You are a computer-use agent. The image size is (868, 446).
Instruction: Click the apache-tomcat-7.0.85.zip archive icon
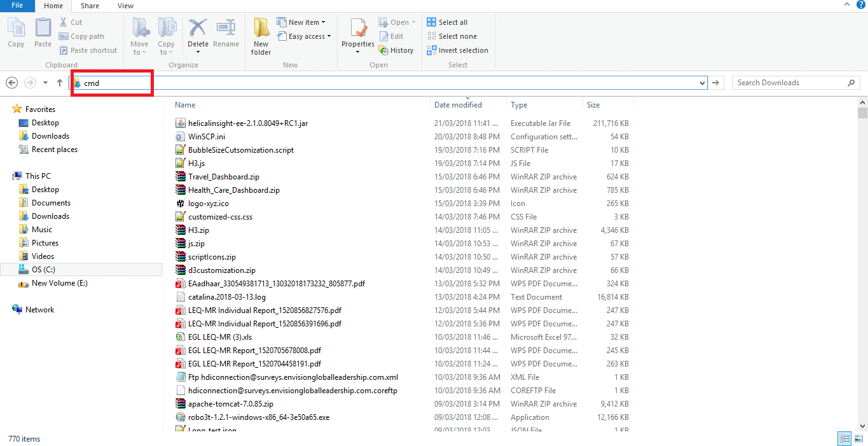pyautogui.click(x=180, y=404)
